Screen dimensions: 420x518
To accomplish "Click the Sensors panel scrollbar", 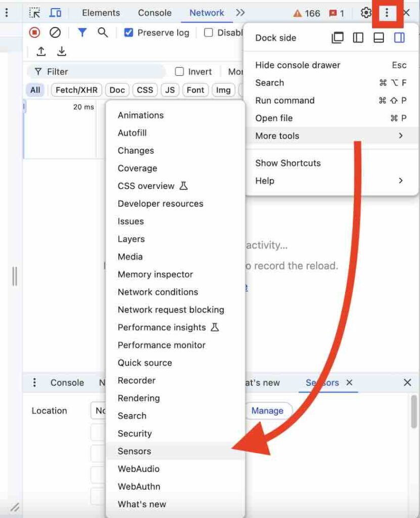I will [414, 412].
